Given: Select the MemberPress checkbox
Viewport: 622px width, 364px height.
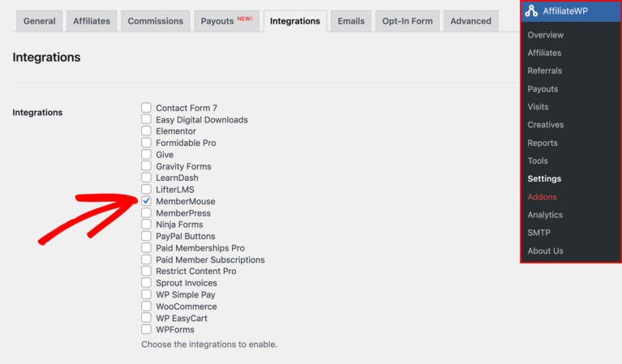Looking at the screenshot, I should (x=146, y=213).
